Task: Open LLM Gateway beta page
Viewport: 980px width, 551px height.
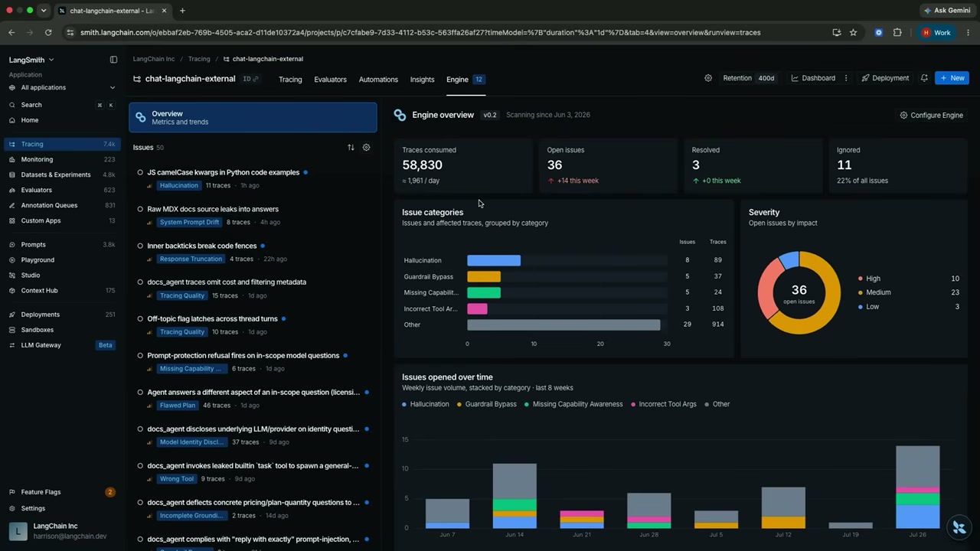Action: pyautogui.click(x=62, y=345)
